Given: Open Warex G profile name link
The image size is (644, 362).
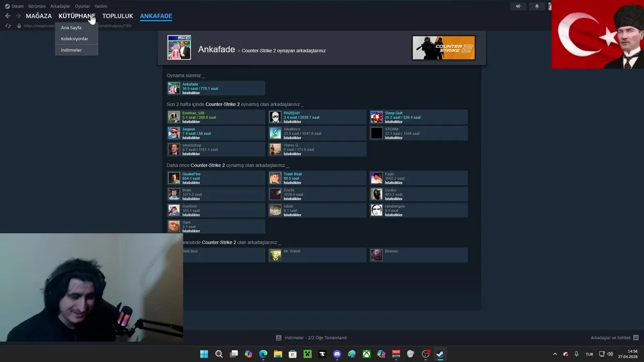Looking at the screenshot, I should [x=291, y=145].
